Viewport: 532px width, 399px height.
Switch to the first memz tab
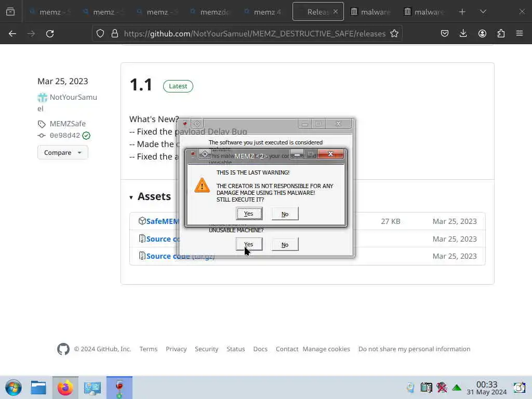pos(49,12)
